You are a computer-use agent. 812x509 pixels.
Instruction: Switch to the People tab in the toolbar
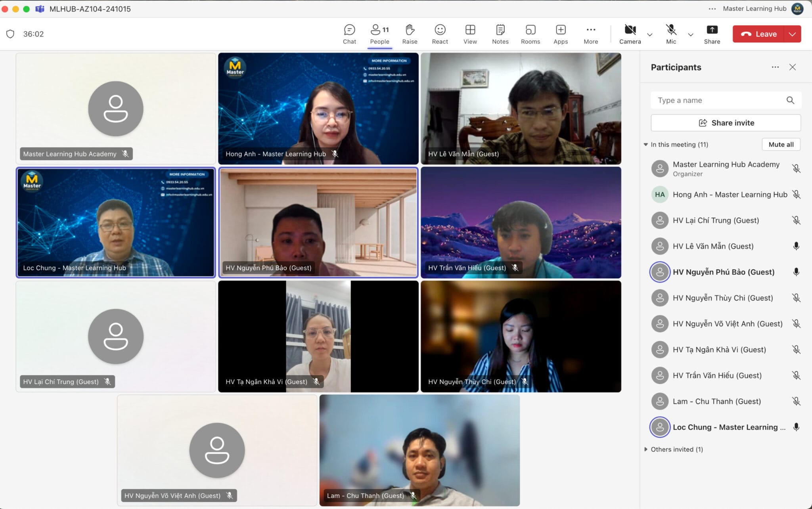[379, 34]
